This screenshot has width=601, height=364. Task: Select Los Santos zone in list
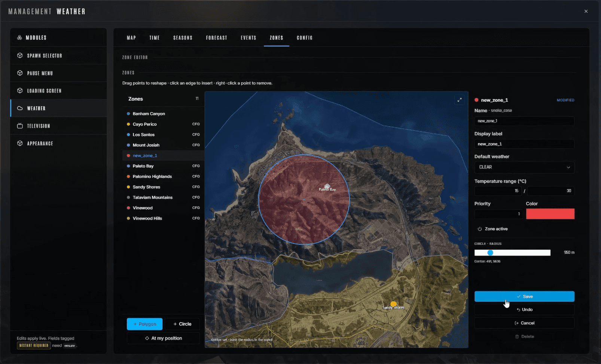(163, 135)
